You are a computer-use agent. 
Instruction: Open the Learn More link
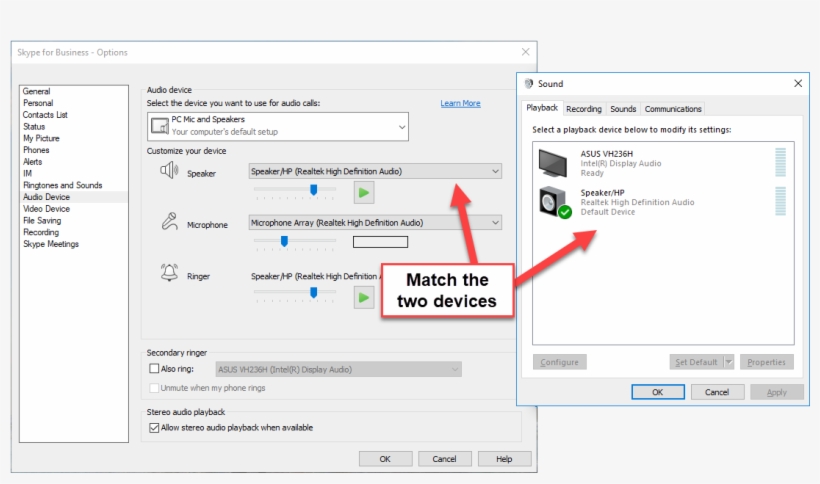(x=460, y=103)
